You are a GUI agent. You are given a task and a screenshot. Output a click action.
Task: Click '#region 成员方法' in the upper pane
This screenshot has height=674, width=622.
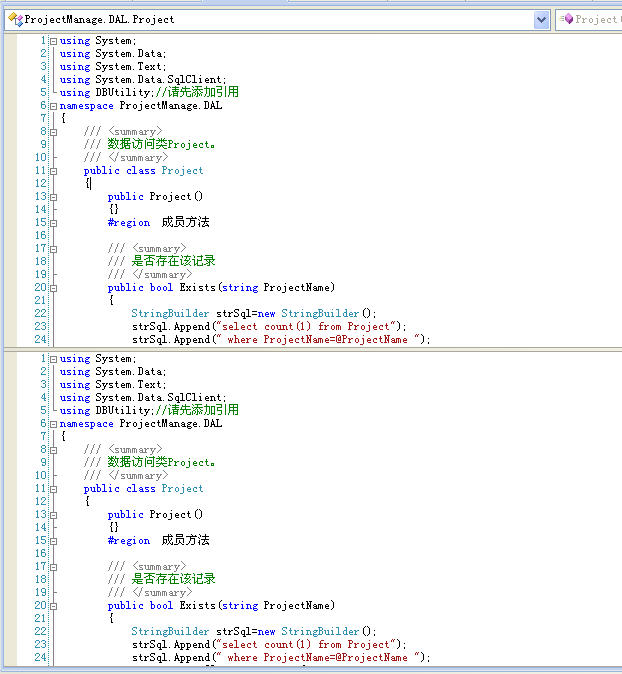[159, 222]
